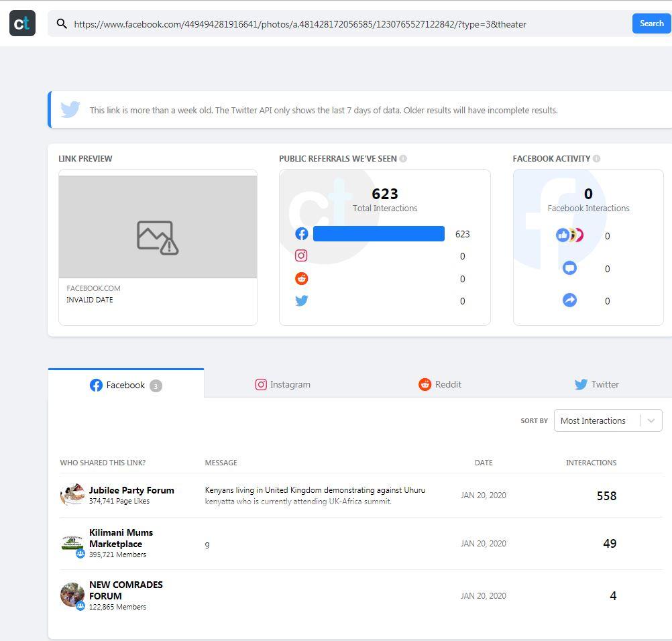Click the blue Search button
This screenshot has height=641, width=672.
click(x=651, y=23)
